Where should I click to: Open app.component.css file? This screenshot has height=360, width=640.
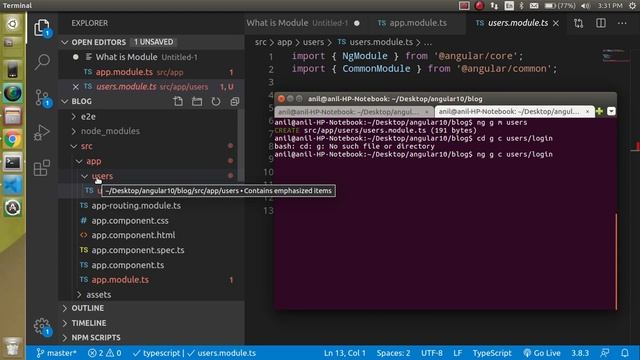click(x=130, y=220)
